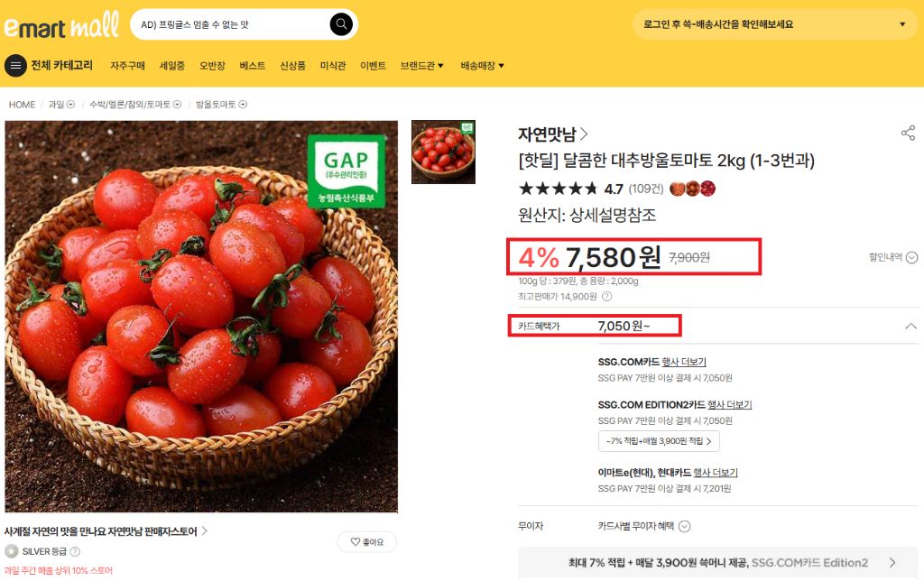Toggle the 좋아요 heart button
Screen dimensions: 924x581
click(x=366, y=541)
